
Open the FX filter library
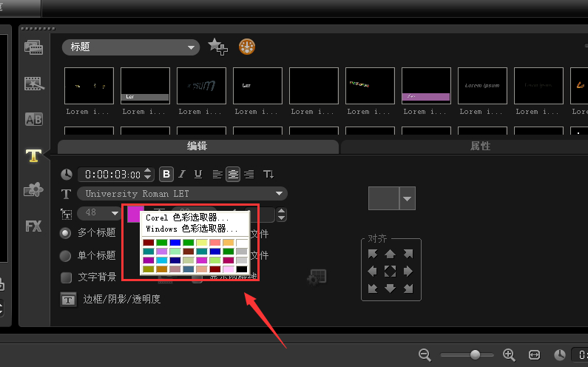click(33, 226)
